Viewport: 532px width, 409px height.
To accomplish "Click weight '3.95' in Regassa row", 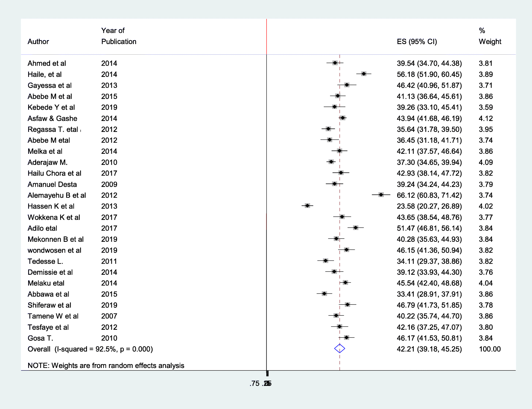I will pos(486,129).
